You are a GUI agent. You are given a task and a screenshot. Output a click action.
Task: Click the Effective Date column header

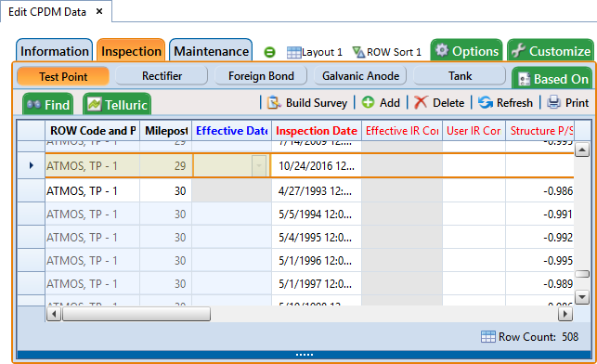coord(231,131)
